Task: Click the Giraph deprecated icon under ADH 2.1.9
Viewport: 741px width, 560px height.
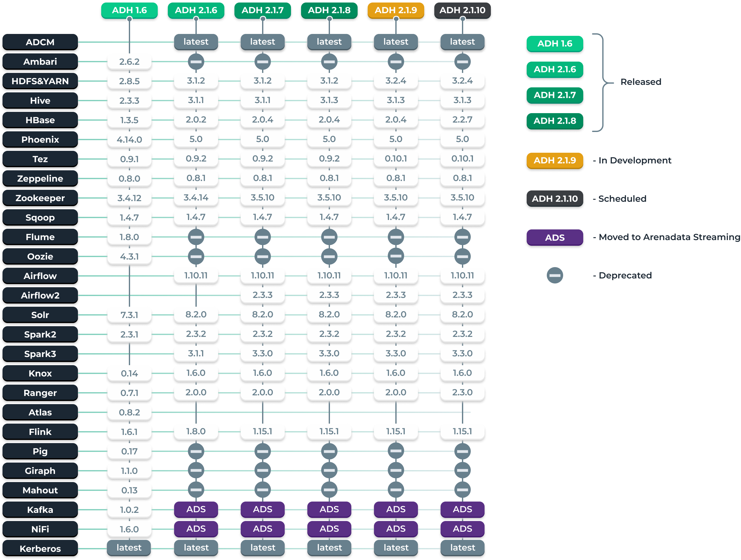Action: pos(396,470)
